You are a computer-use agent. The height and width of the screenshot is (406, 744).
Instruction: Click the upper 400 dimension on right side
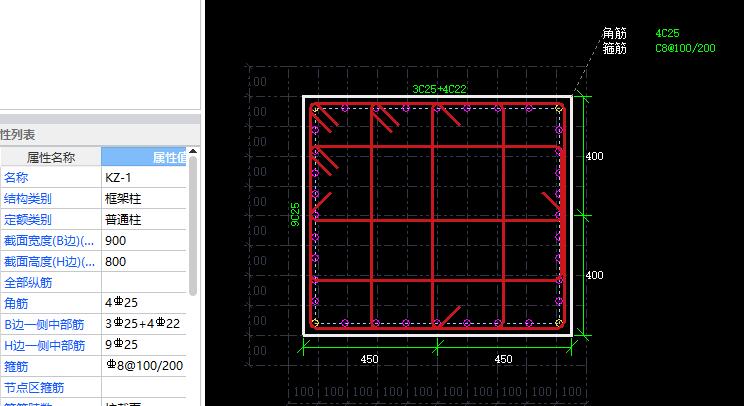point(595,156)
